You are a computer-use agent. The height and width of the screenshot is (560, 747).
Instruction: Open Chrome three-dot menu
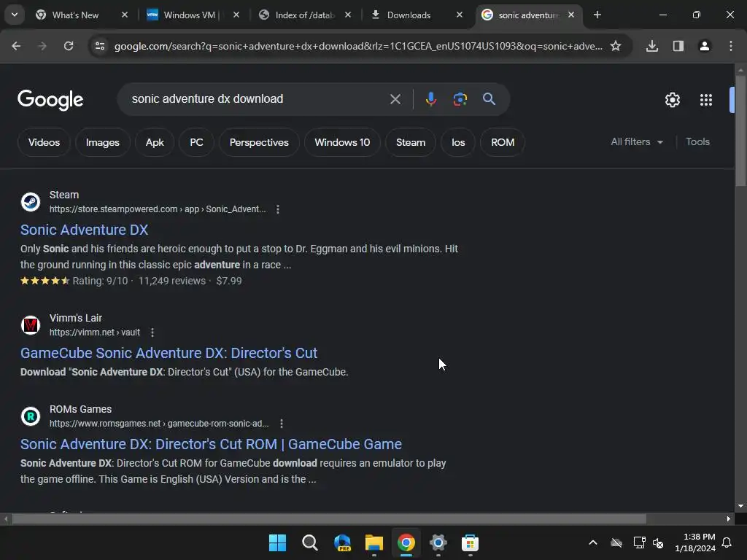731,46
